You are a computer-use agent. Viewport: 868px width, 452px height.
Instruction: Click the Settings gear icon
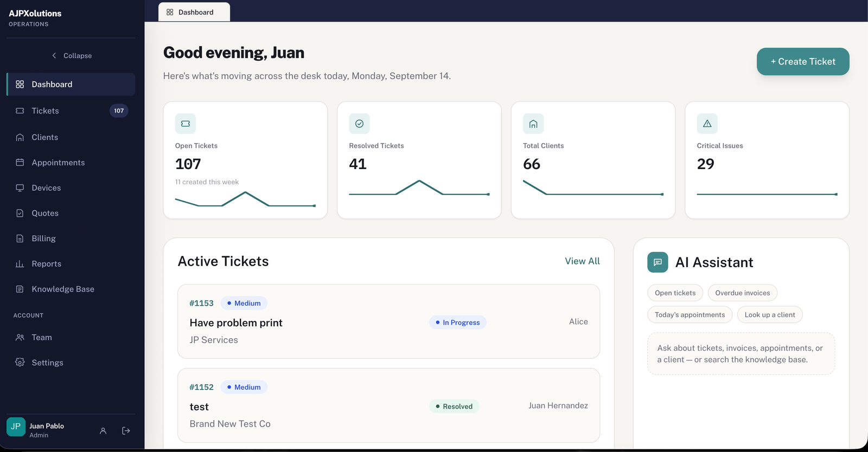pyautogui.click(x=20, y=363)
